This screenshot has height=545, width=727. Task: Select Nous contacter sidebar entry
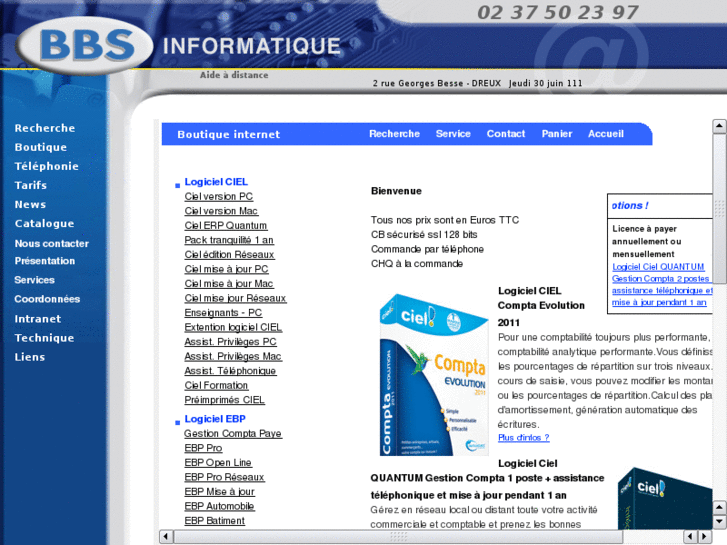pos(51,244)
